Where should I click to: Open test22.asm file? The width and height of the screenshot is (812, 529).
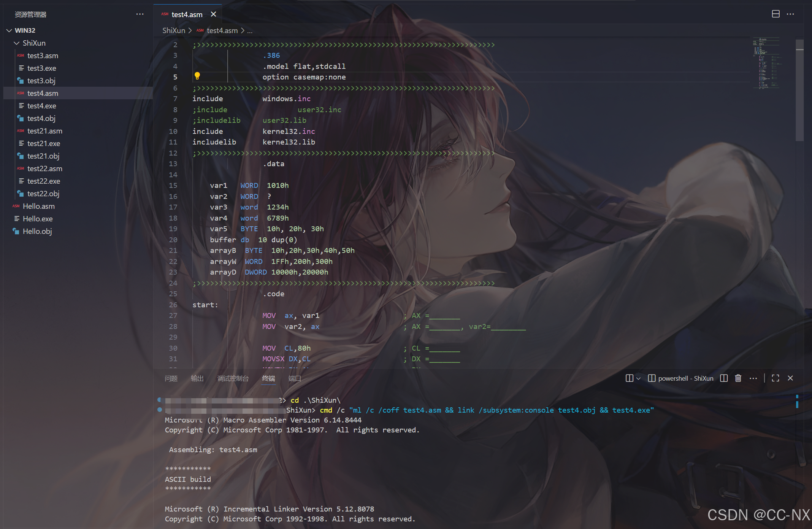[x=78, y=168]
